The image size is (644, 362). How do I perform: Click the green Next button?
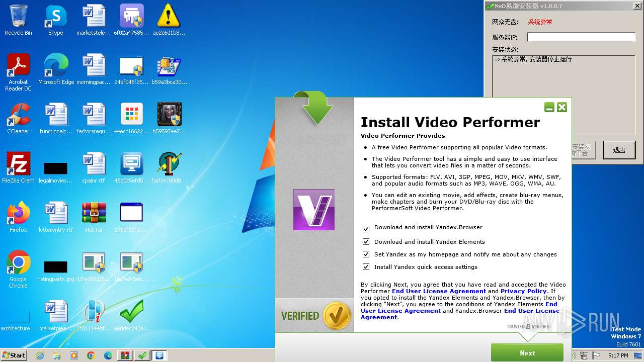pos(527,353)
